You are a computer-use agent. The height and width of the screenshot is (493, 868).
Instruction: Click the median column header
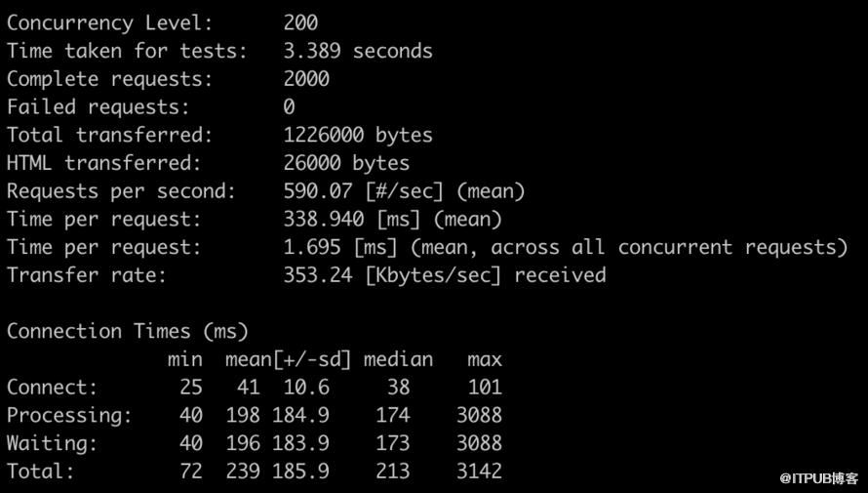[398, 359]
